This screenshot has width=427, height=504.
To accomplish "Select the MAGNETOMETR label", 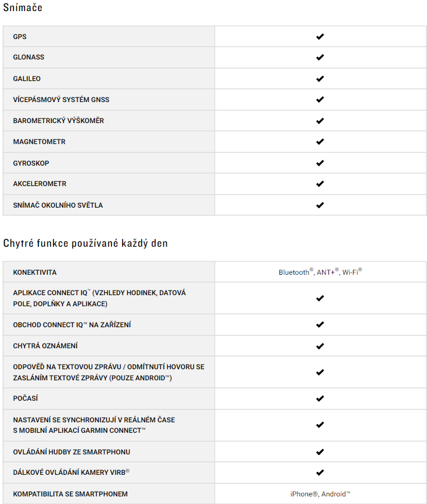I will coord(39,142).
